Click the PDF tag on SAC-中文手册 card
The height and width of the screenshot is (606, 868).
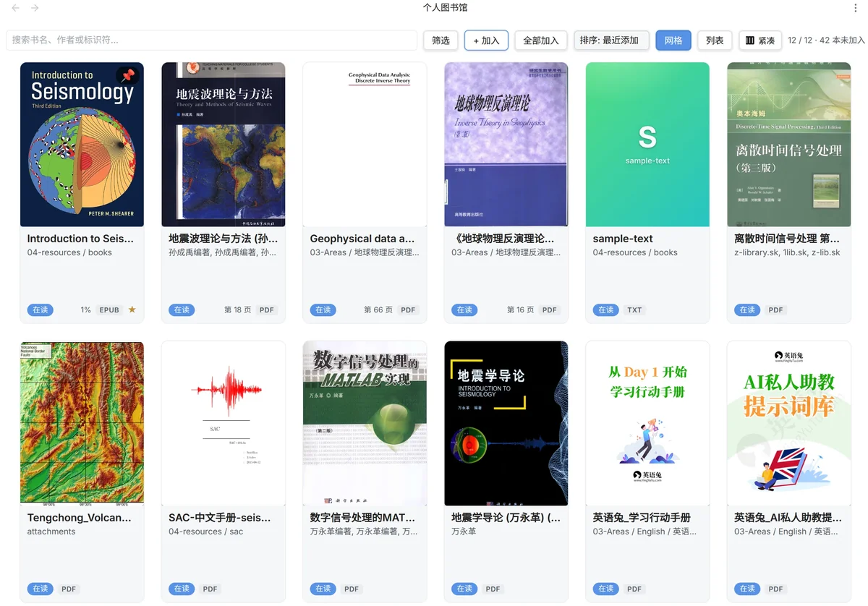(210, 589)
